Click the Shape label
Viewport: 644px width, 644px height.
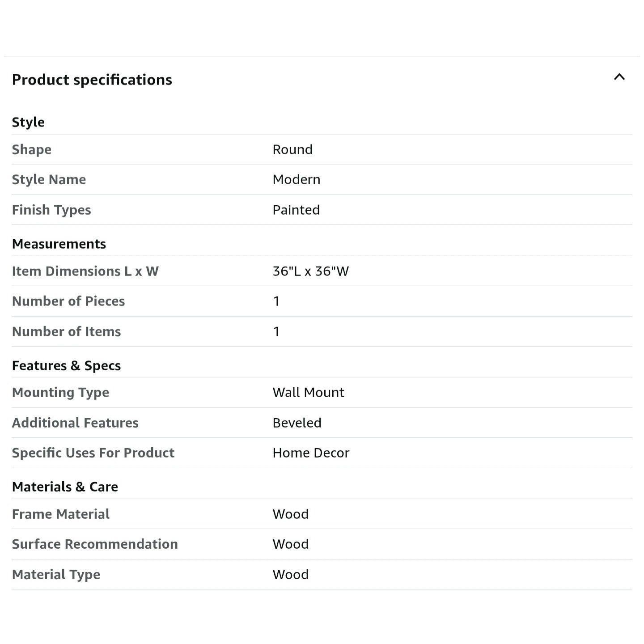click(32, 149)
